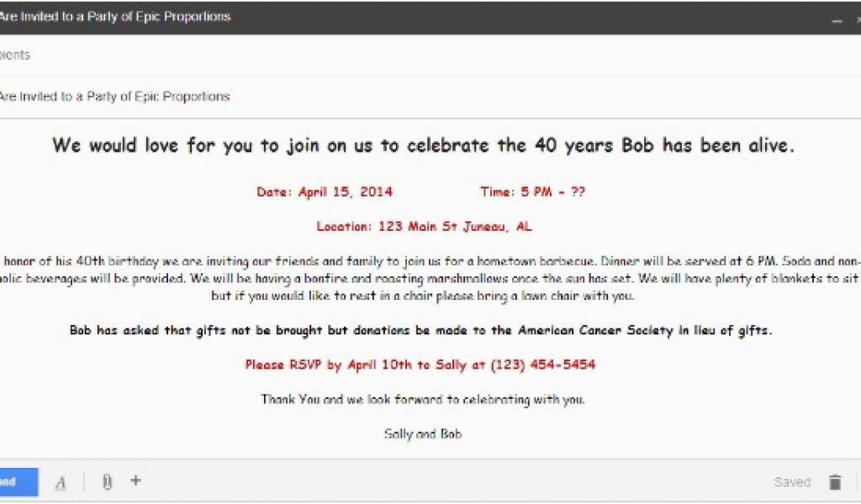The image size is (861, 504).
Task: Click the Sally and Bob signature
Action: (423, 433)
